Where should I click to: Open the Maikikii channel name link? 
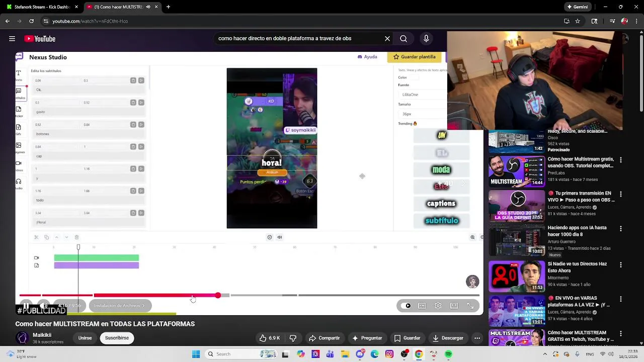coord(42,335)
